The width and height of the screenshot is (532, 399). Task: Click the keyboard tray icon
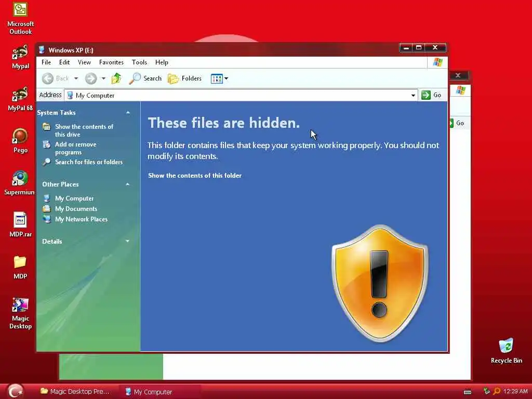[x=468, y=392]
